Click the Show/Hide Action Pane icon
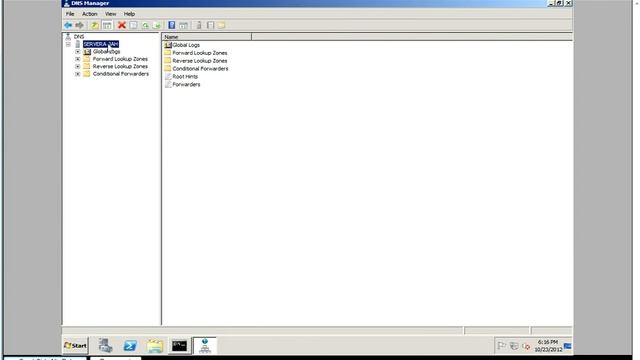Image resolution: width=640 pixels, height=360 pixels. point(184,25)
